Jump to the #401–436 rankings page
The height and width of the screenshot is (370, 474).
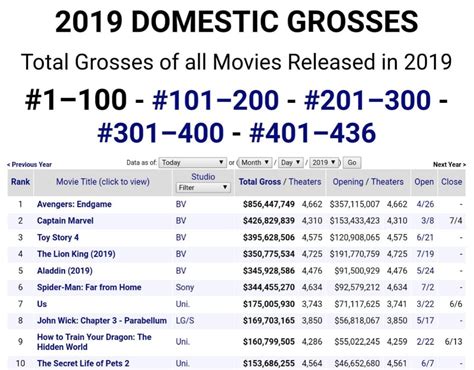coord(312,133)
